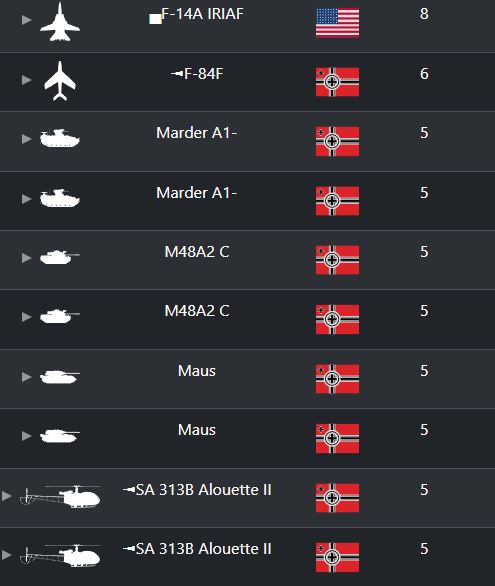Click the last SA 313B Alouette II helicopter icon

[60, 555]
